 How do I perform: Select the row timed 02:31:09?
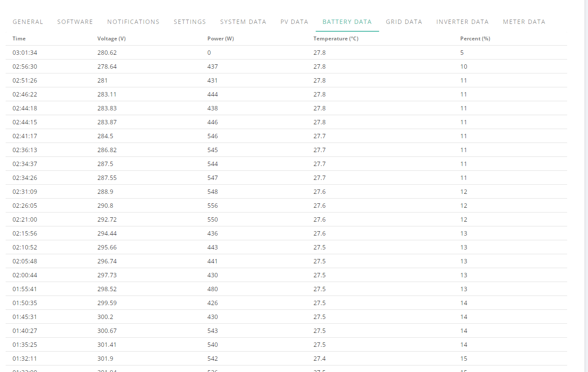[x=286, y=192]
